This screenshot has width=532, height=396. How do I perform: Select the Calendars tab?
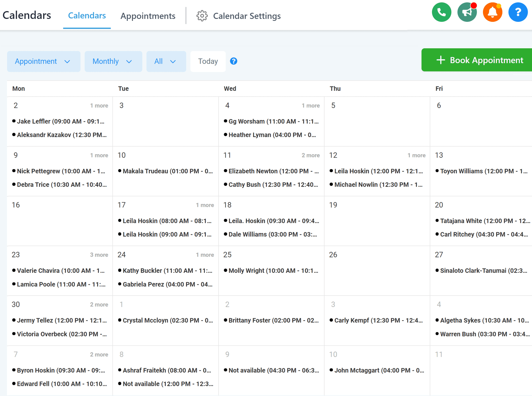(87, 16)
